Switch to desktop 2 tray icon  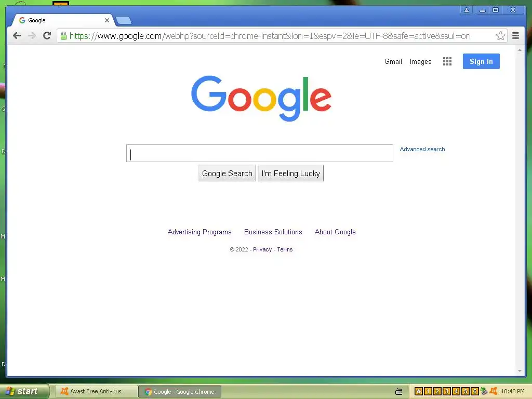click(x=437, y=392)
